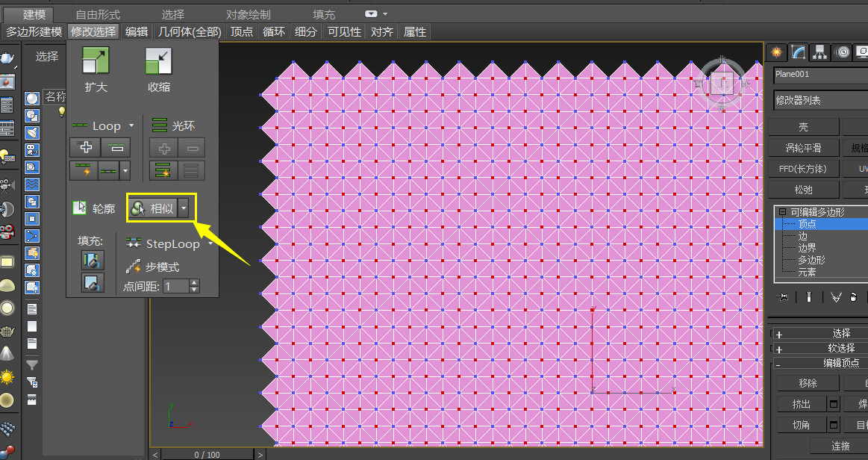This screenshot has width=868, height=460.
Task: Switch to the 自由形式 ribbon tab
Action: tap(98, 14)
